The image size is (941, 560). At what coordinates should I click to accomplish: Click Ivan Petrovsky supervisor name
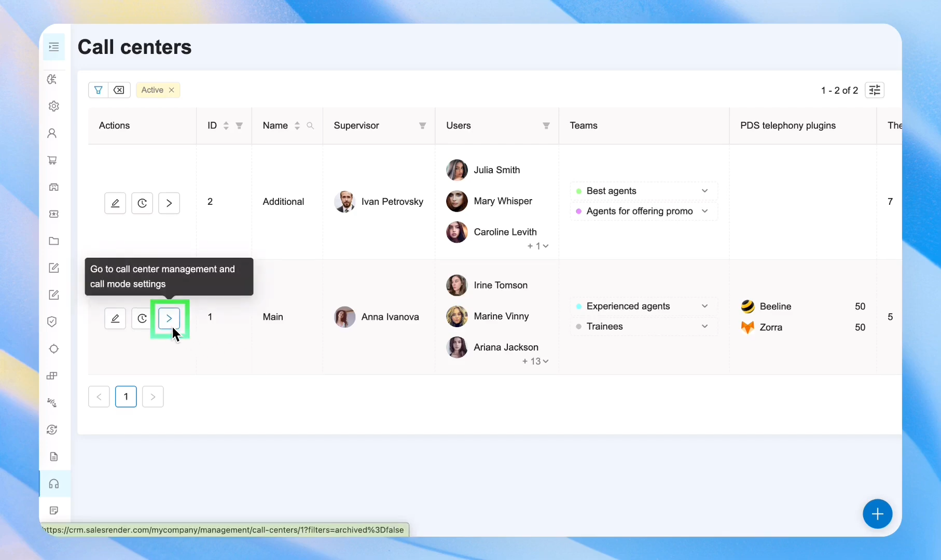click(x=392, y=201)
